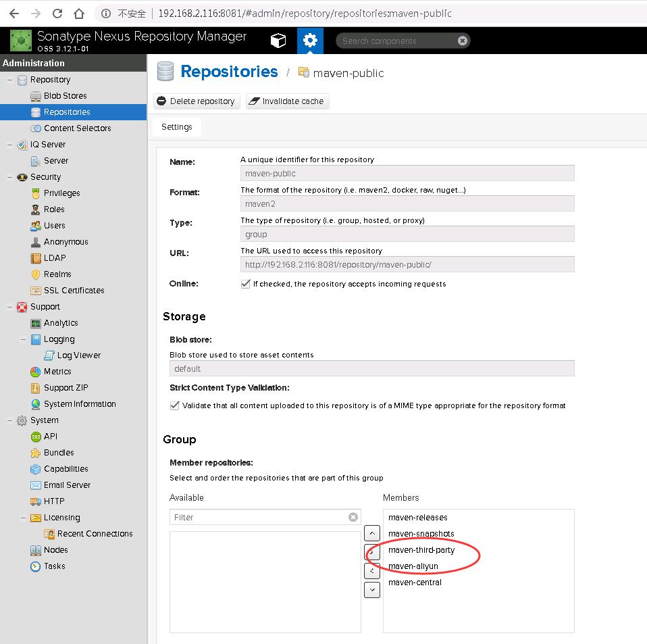Collapse the Security tree node
Screen dimensions: 647x644
pyautogui.click(x=9, y=177)
